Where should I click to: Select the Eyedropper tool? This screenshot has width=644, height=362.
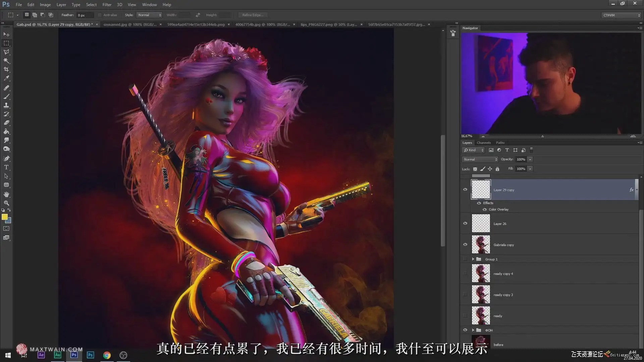pyautogui.click(x=6, y=78)
